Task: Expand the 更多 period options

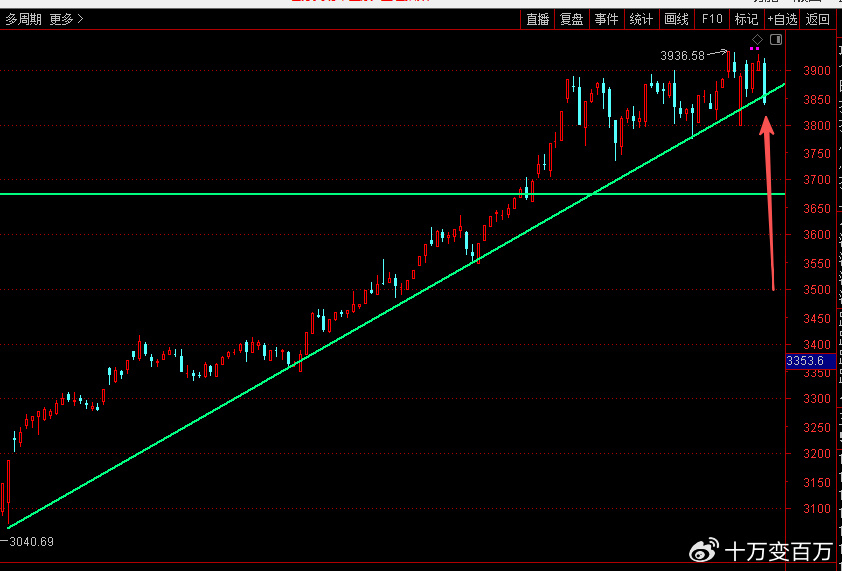Action: point(66,19)
